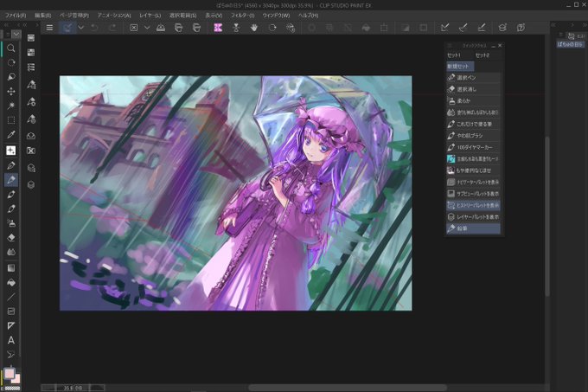The width and height of the screenshot is (588, 392).
Task: Click the main drawing color swatch
Action: click(x=9, y=373)
